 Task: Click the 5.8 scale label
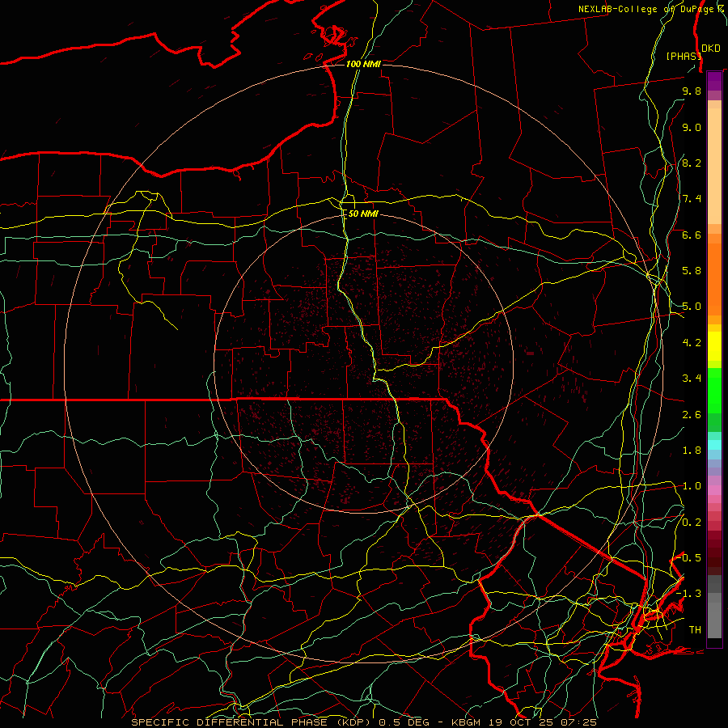692,271
